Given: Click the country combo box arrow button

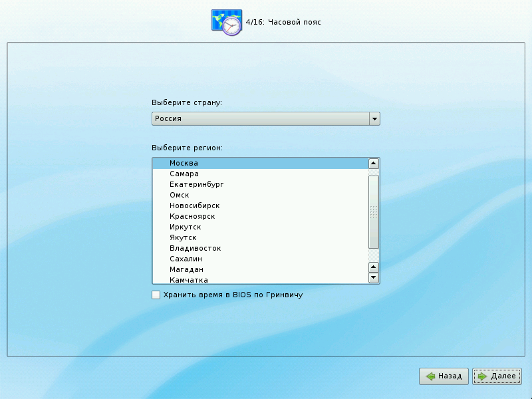Looking at the screenshot, I should coord(374,118).
